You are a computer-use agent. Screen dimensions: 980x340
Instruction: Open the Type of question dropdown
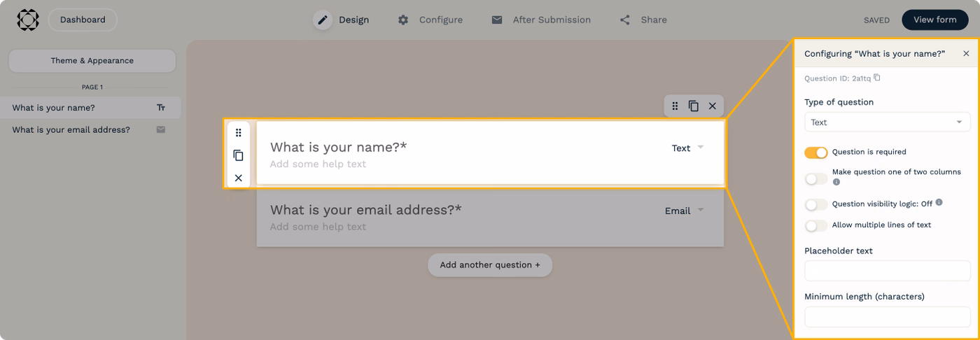click(887, 122)
